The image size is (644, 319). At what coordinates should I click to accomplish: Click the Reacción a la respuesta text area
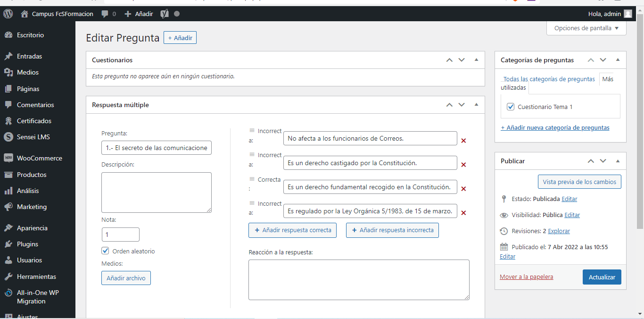pos(359,280)
